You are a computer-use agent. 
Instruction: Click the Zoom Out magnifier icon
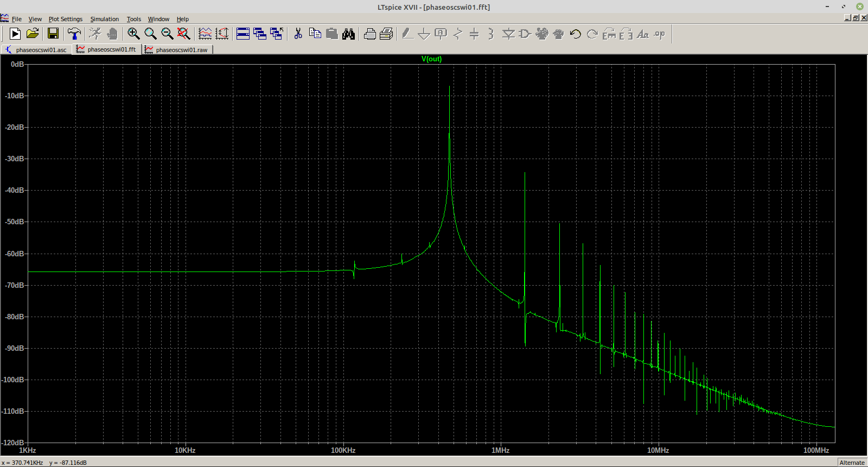tap(167, 34)
